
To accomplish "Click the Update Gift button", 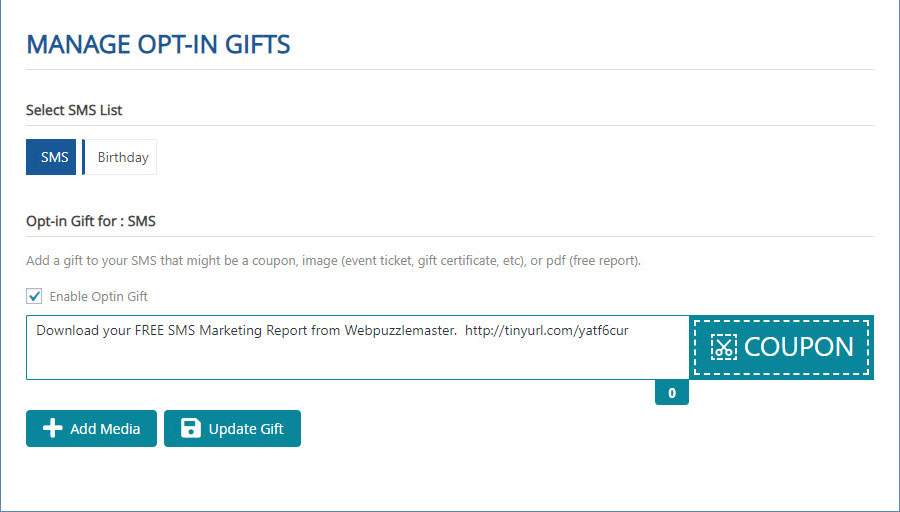I will [232, 428].
